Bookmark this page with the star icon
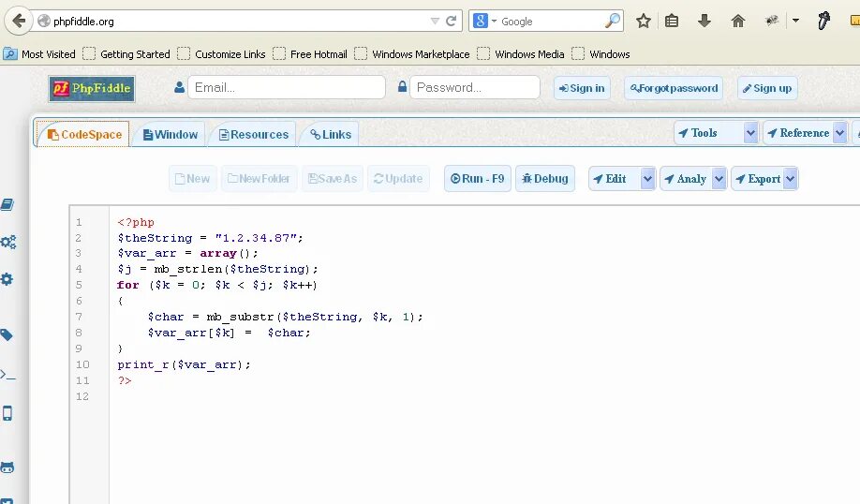This screenshot has height=504, width=860. pos(644,22)
